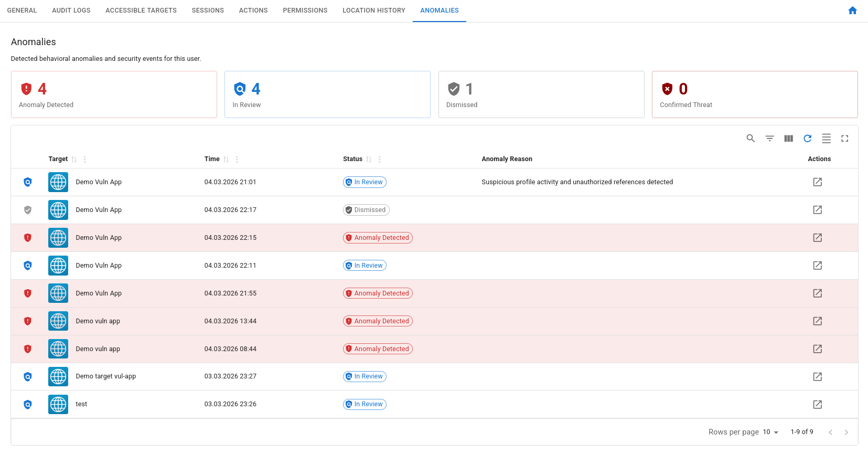This screenshot has height=454, width=868.
Task: Click the Dismissed summary card
Action: (541, 94)
